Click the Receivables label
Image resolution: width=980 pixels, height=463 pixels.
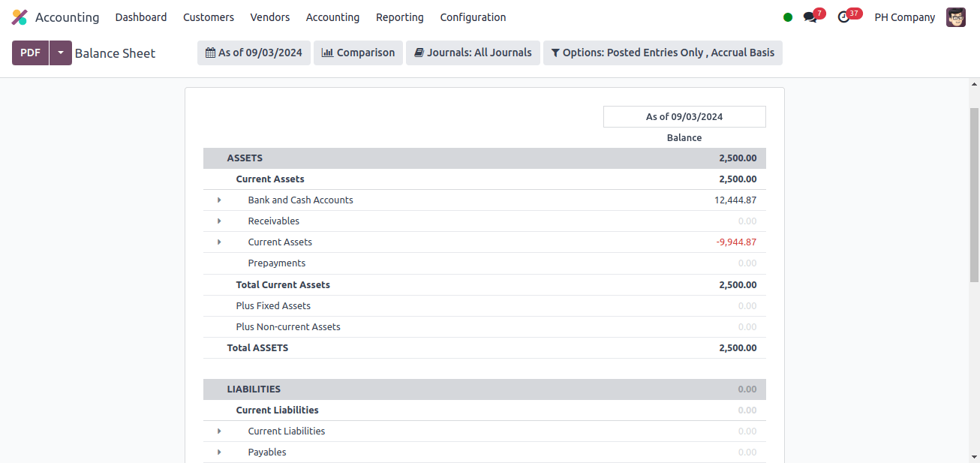pyautogui.click(x=274, y=221)
